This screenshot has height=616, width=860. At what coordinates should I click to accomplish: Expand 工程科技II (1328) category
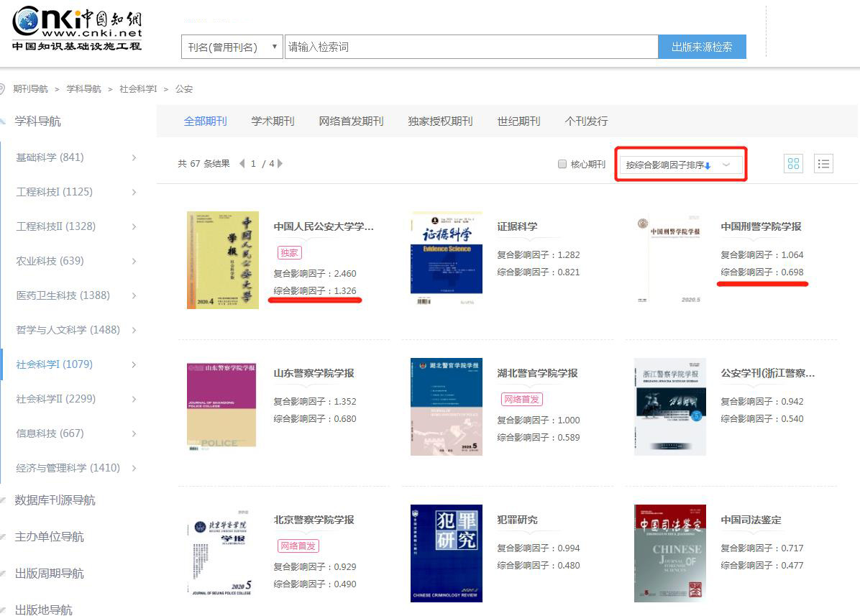pos(134,227)
